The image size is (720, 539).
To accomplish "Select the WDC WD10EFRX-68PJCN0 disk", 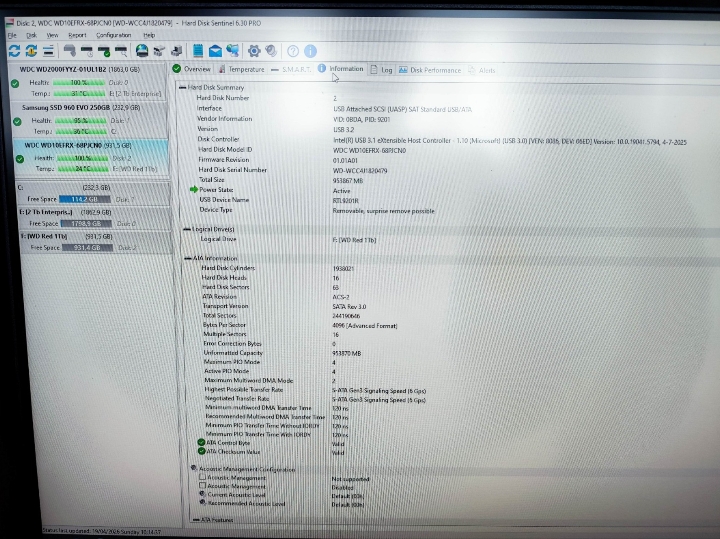I will [x=92, y=157].
